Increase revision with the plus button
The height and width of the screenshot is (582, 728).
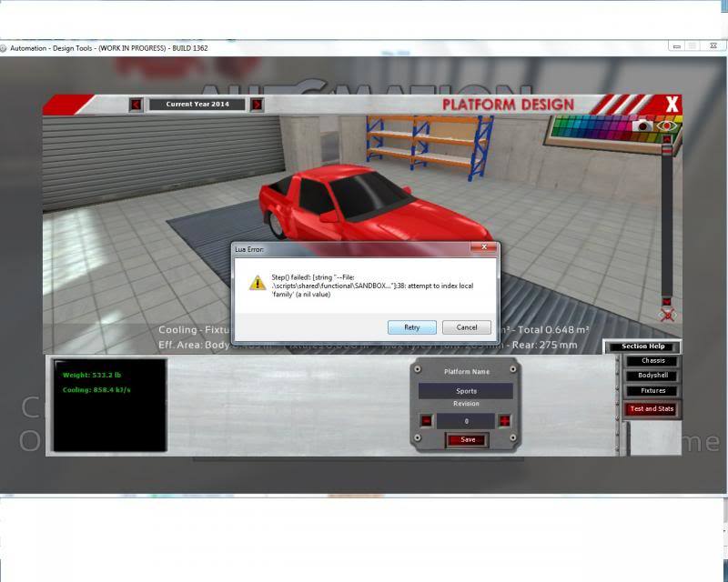pyautogui.click(x=504, y=421)
